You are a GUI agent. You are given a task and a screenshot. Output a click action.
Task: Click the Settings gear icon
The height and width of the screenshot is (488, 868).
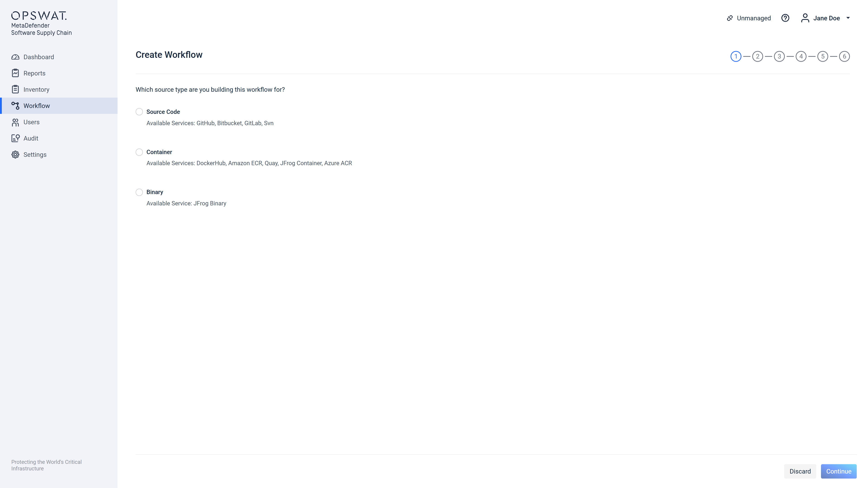click(15, 155)
